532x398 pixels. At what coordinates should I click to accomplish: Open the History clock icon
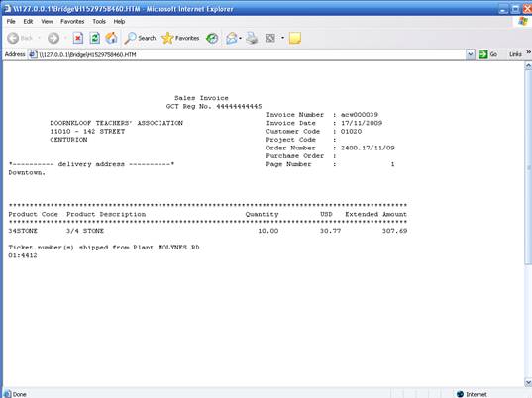tap(212, 38)
